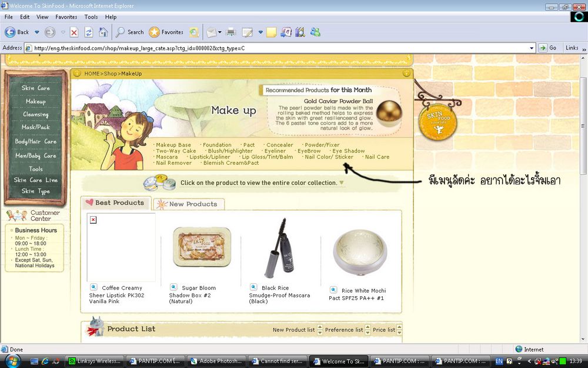The height and width of the screenshot is (368, 588).
Task: Open the Blemish Cream&Pact category link
Action: [231, 163]
